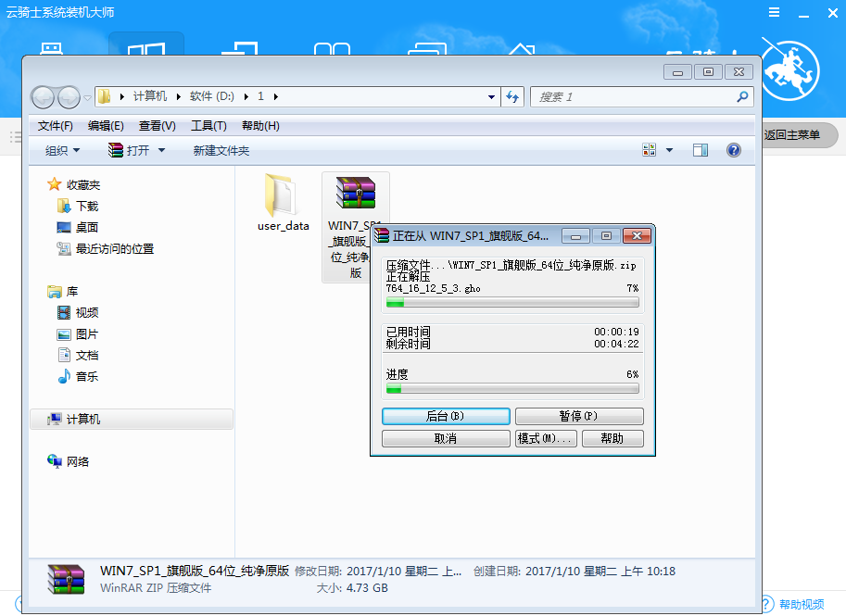
Task: Go forward with the Explorer forward arrow
Action: click(69, 97)
